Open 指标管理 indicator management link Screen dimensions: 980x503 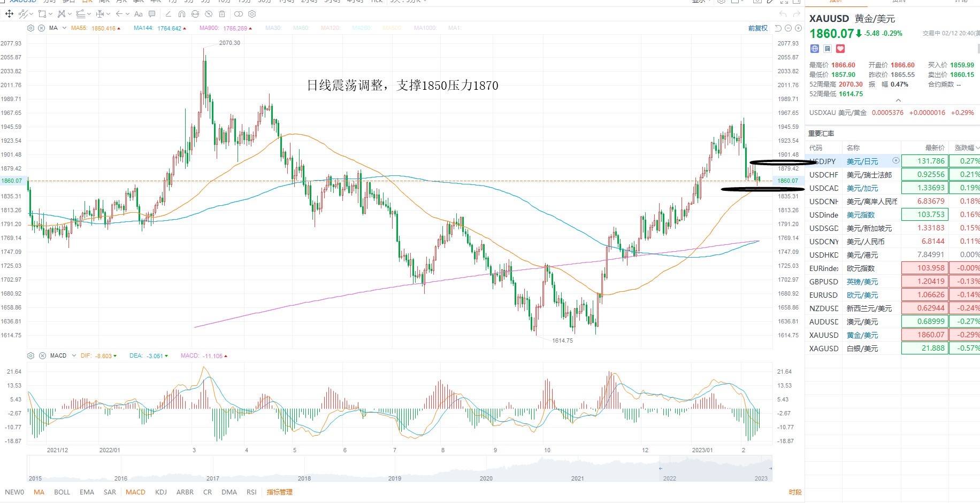coord(279,492)
